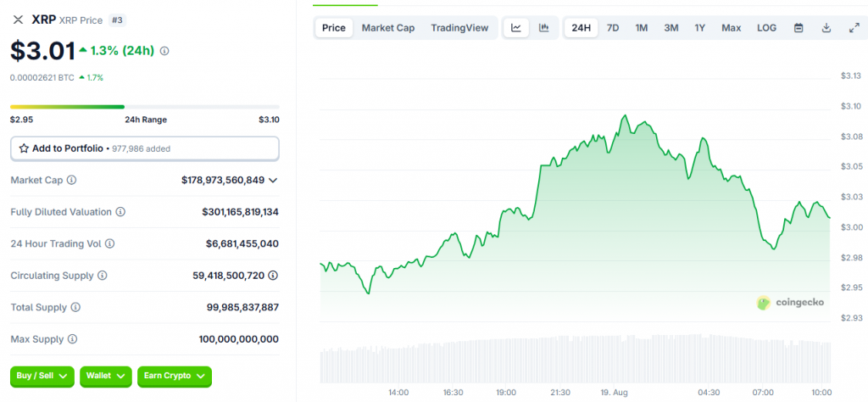Click the 0.00002621 BTC value
The image size is (868, 402).
click(x=42, y=77)
